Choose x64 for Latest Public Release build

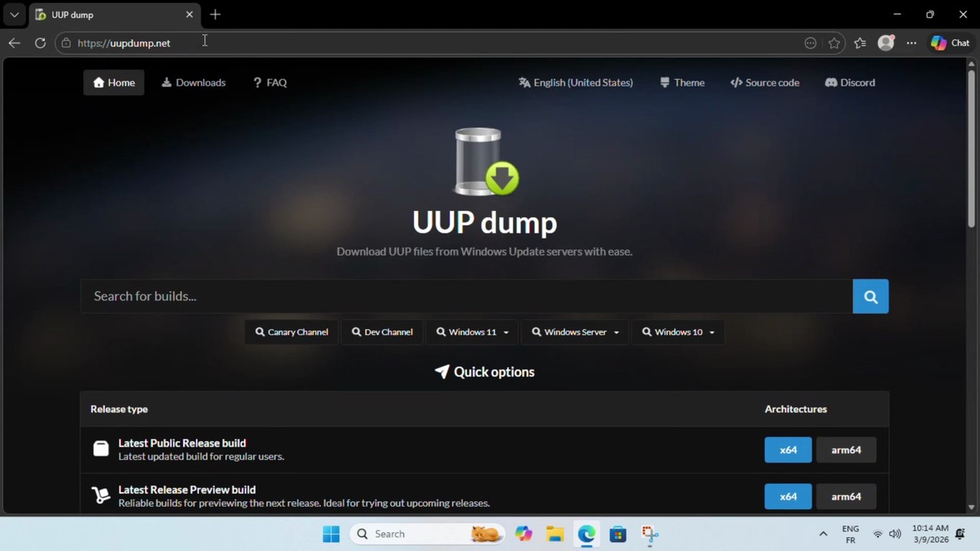[788, 450]
